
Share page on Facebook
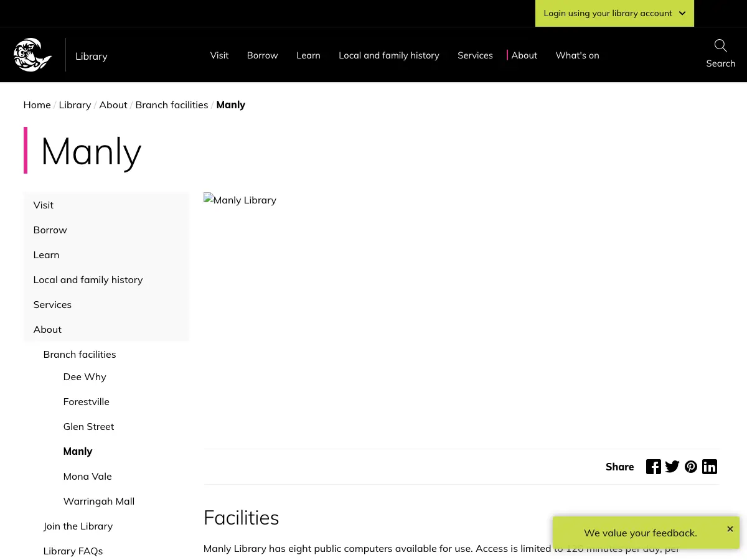pos(653,467)
